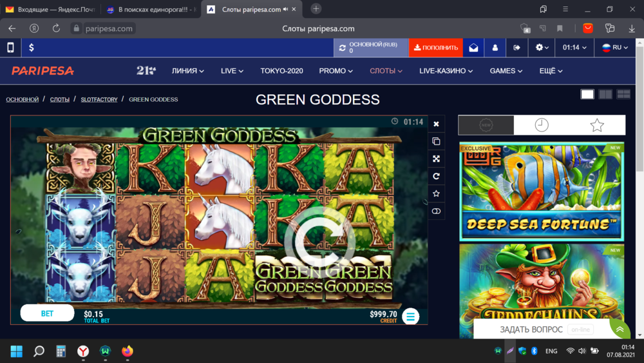Spin the reels with the circular arrow

click(319, 243)
